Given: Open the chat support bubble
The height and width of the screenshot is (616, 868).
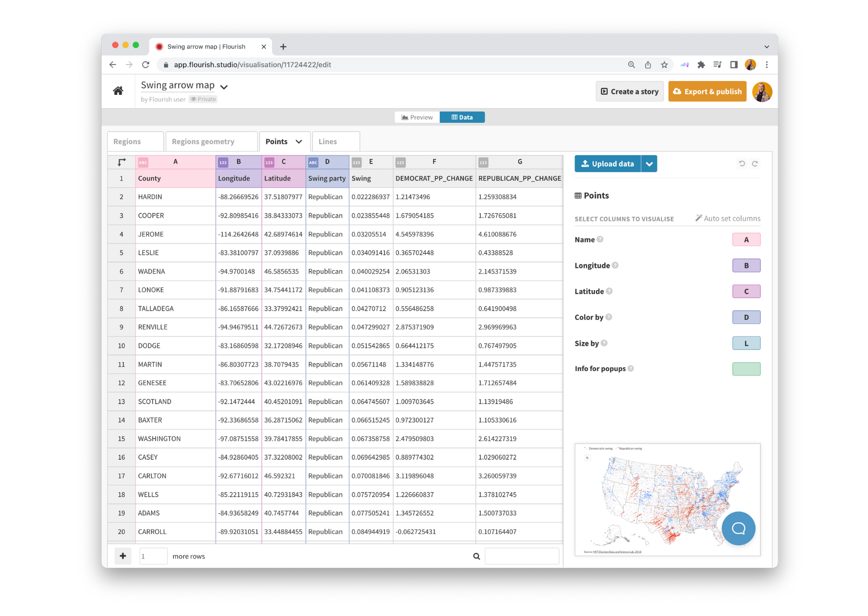Looking at the screenshot, I should (738, 529).
